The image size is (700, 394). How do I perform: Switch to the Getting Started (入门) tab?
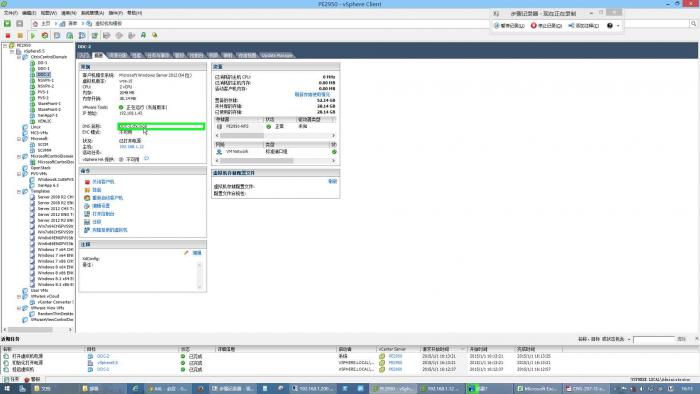click(x=84, y=55)
